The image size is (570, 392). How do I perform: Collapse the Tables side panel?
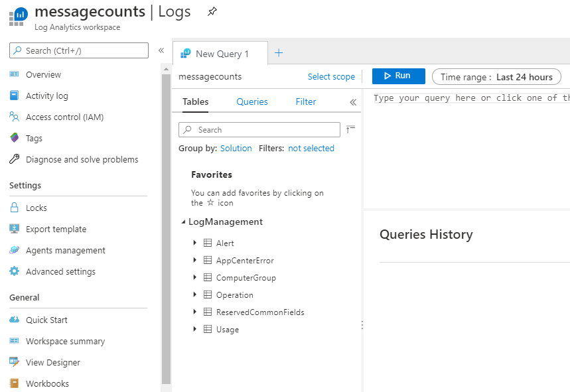(353, 102)
